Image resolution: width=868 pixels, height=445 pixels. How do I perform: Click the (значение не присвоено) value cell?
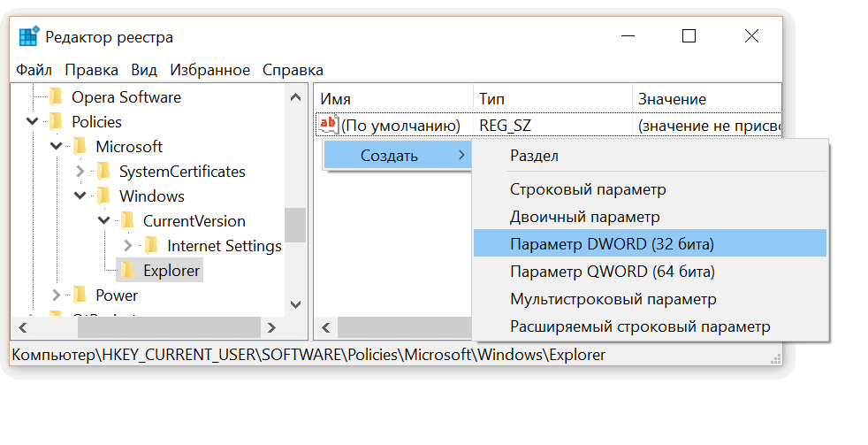tap(709, 126)
